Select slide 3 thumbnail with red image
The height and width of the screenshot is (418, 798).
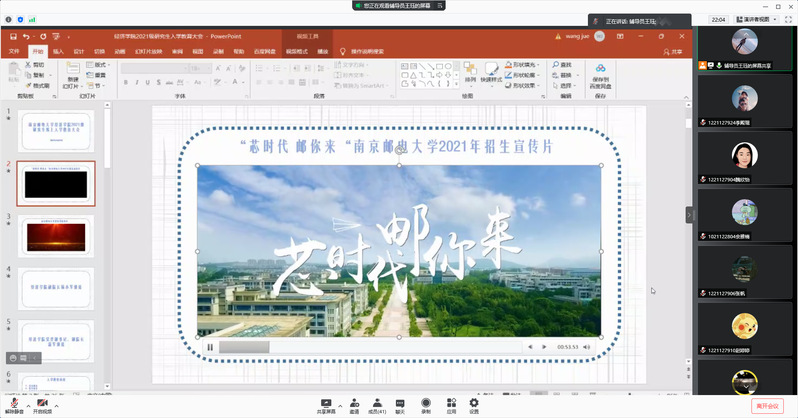(x=57, y=235)
